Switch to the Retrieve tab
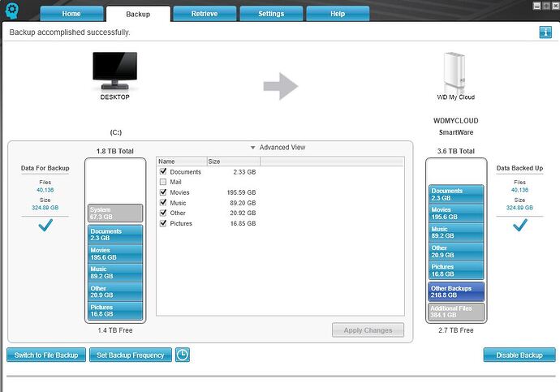This screenshot has width=560, height=392. 205,14
